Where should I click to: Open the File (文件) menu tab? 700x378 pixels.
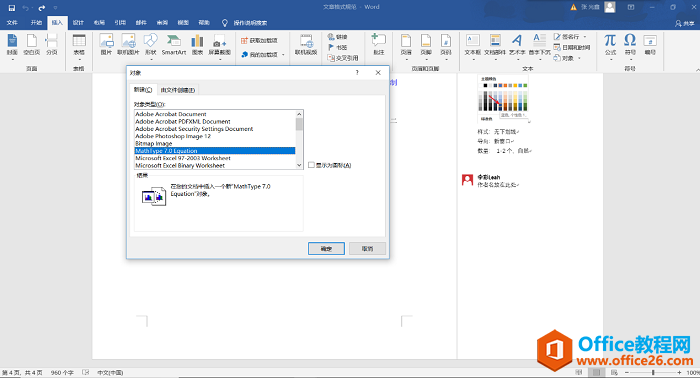tap(12, 23)
